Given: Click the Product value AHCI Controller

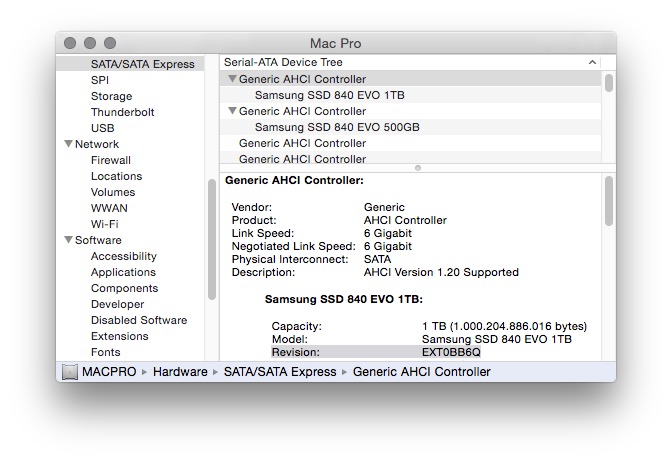Looking at the screenshot, I should point(405,220).
